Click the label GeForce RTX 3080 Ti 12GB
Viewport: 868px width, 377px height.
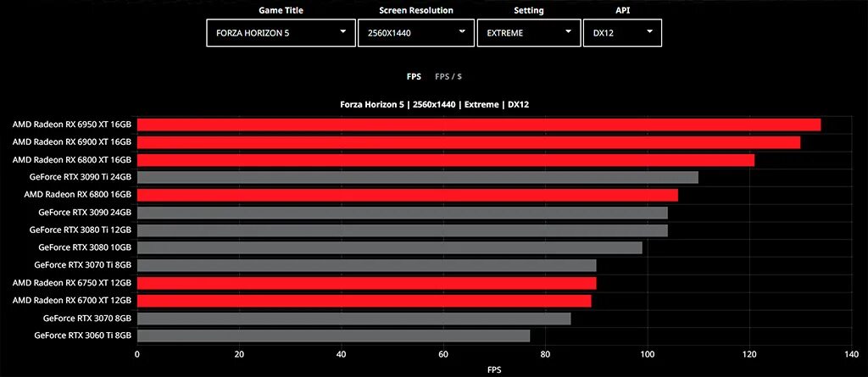tap(81, 230)
